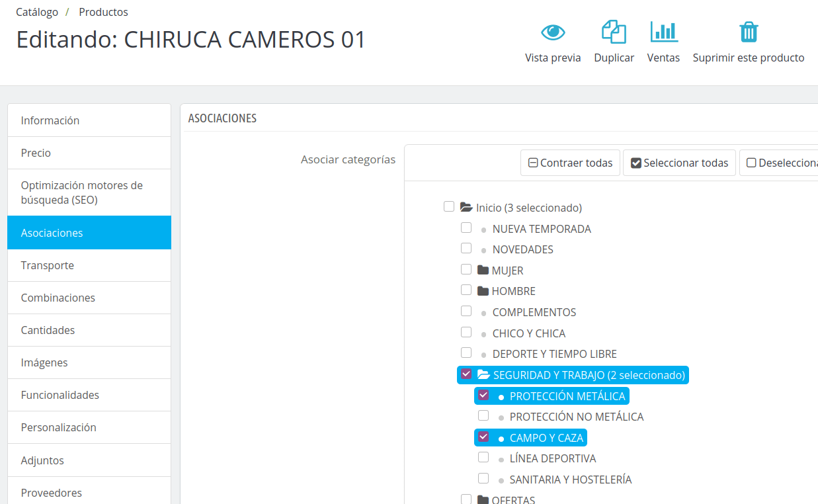Open the Precio tab
This screenshot has height=504, width=818.
(x=89, y=153)
